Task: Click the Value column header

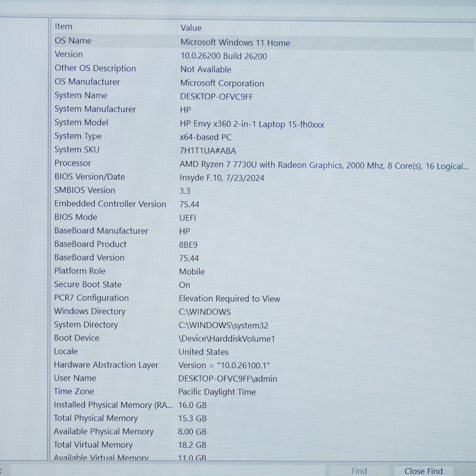Action: tap(191, 28)
